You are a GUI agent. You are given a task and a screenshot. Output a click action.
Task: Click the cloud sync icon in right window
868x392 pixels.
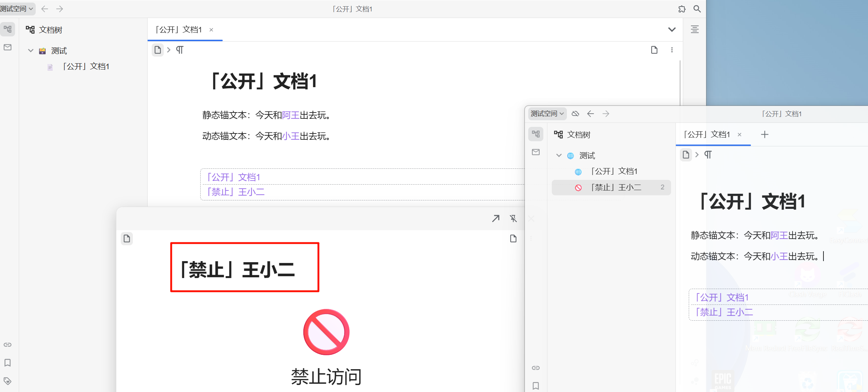[575, 114]
